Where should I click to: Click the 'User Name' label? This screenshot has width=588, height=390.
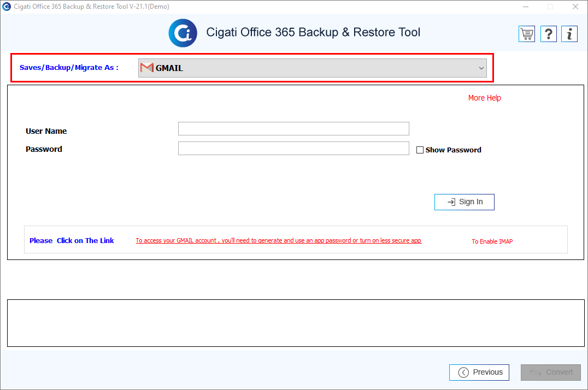[46, 131]
